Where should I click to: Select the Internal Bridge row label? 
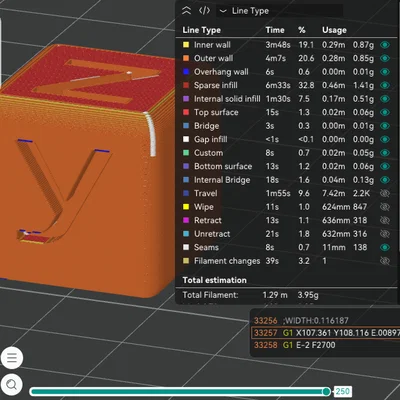(x=222, y=180)
